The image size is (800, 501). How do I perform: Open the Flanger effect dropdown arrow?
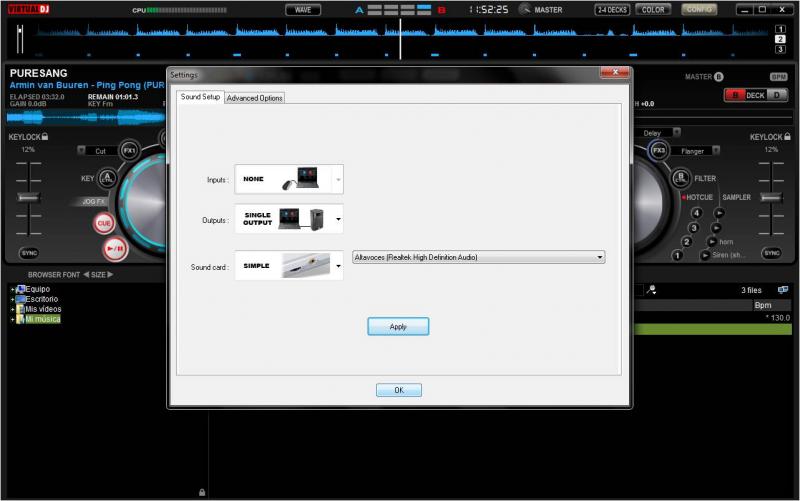pos(716,150)
